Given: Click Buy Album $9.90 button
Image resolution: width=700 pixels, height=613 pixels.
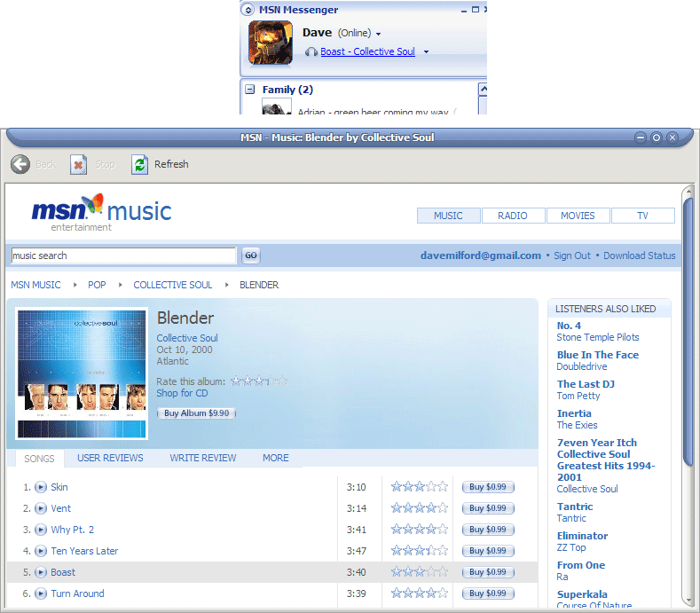Looking at the screenshot, I should click(x=196, y=413).
